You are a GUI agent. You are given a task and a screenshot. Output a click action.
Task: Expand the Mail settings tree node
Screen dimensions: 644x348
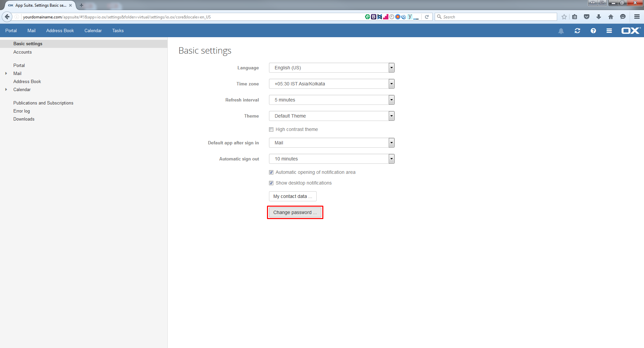(x=6, y=73)
